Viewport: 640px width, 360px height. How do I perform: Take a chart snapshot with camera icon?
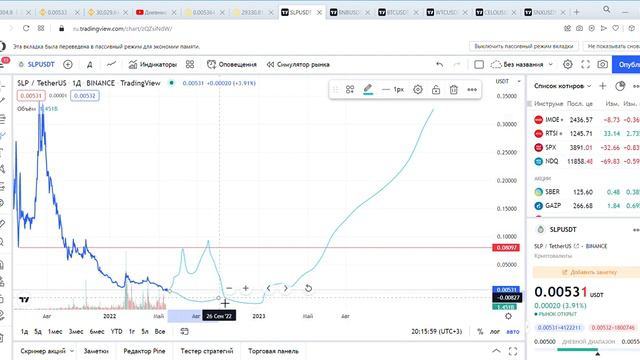(x=602, y=64)
